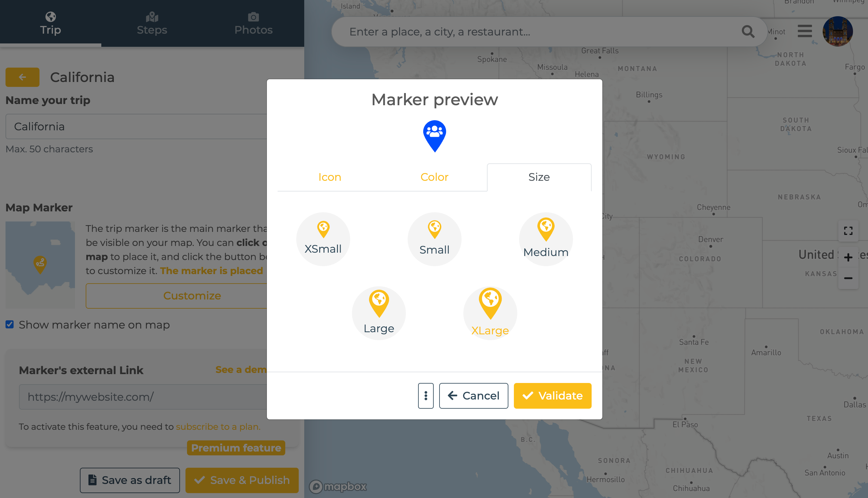Zoom in the map with plus
868x498 pixels.
click(x=848, y=257)
